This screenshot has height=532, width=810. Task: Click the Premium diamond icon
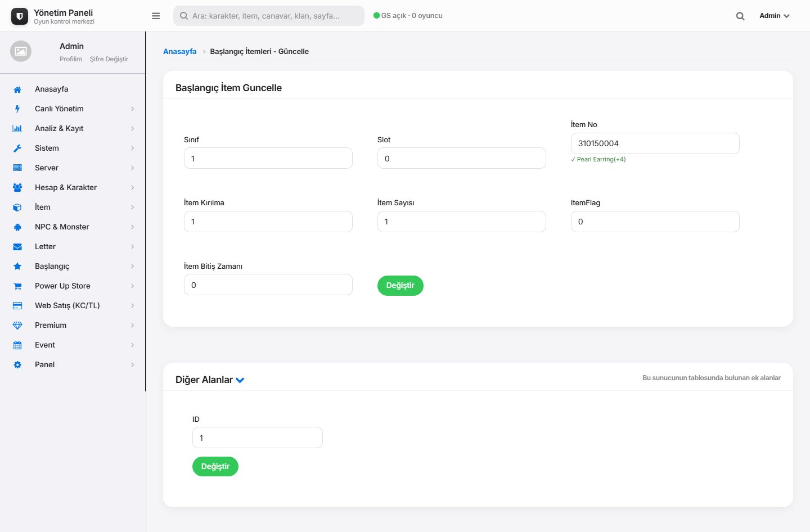coord(17,326)
